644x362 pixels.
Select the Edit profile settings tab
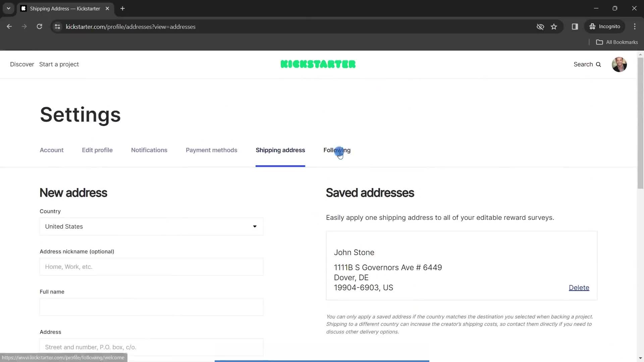tap(97, 150)
